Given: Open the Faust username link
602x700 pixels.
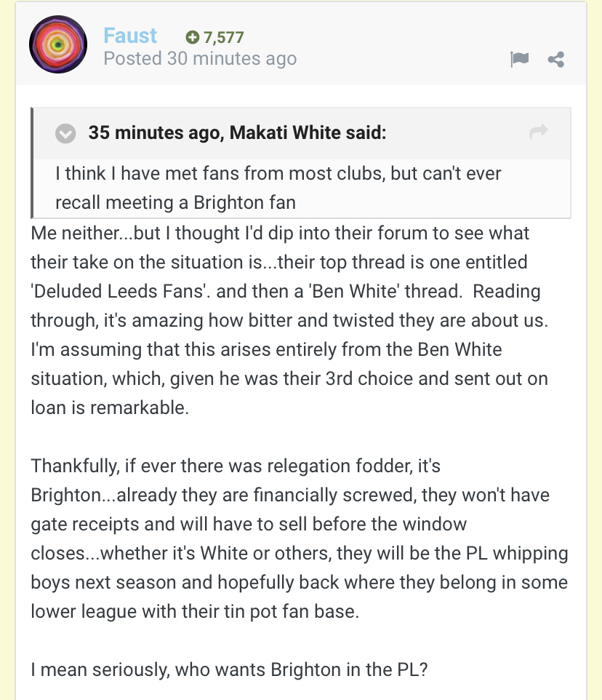Looking at the screenshot, I should coord(129,36).
